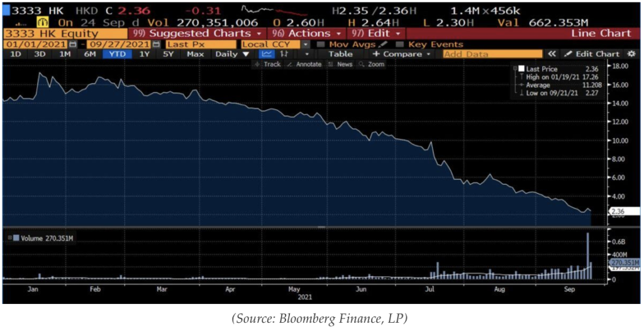Click the blue security marker icon
644x336 pixels.
tap(6, 10)
